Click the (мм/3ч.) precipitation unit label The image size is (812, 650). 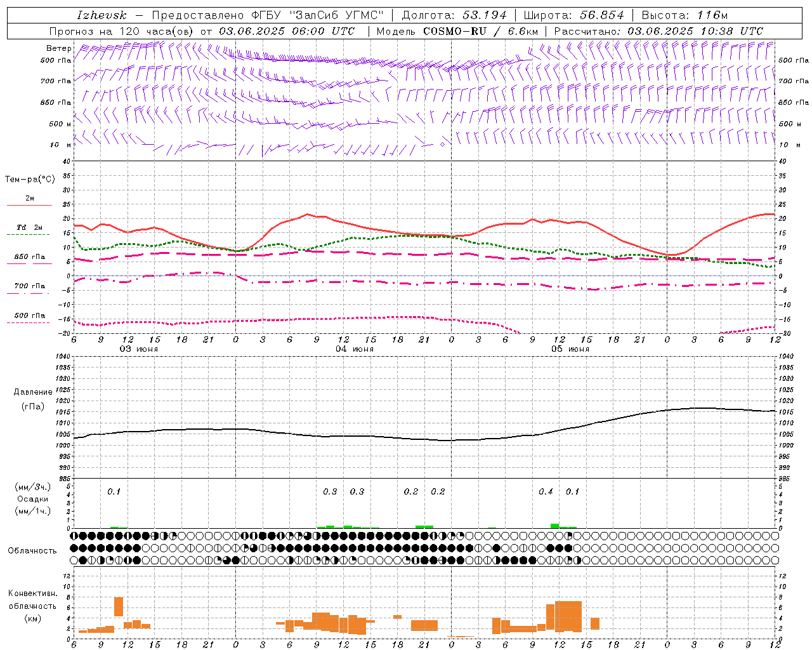coord(33,487)
